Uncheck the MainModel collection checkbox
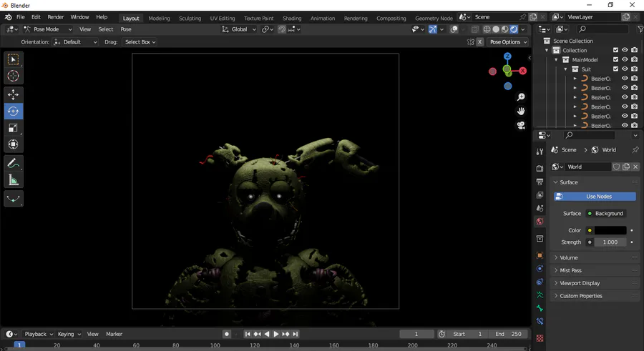The image size is (644, 351). 615,59
